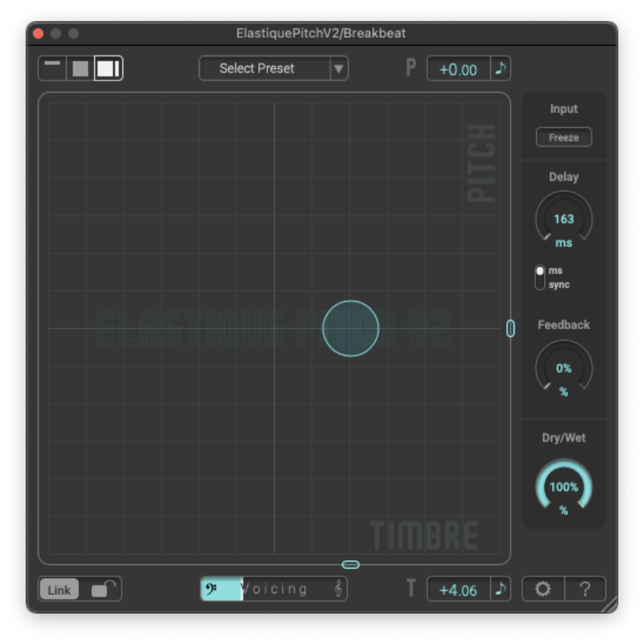
Task: Click the Delay knob showing 163 ms
Action: (563, 219)
